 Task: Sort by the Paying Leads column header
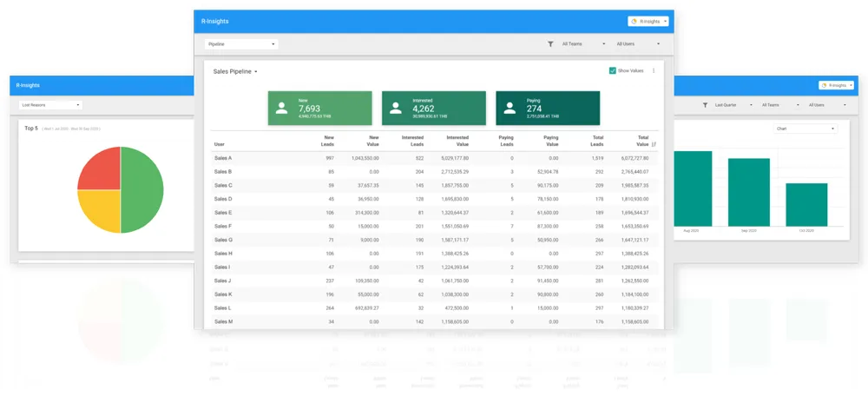click(x=506, y=142)
